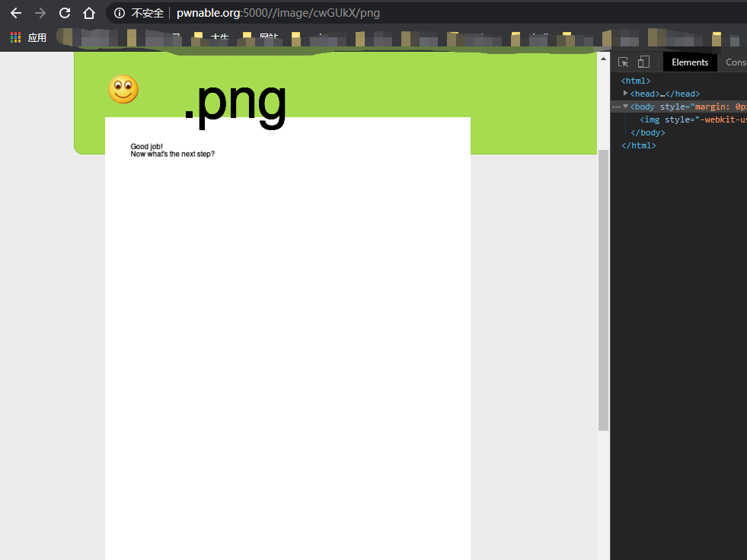Click the browser forward arrow
747x560 pixels.
coord(40,13)
